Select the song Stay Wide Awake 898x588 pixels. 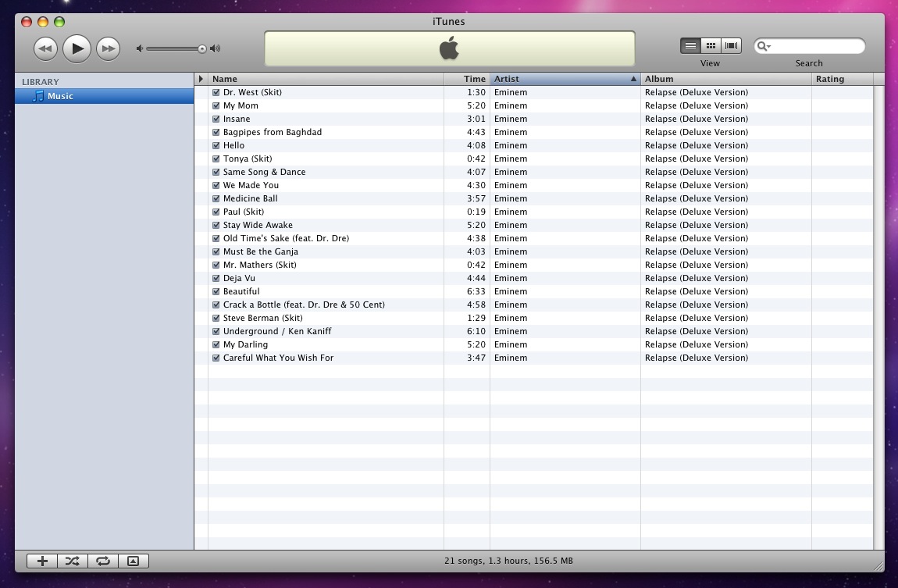pyautogui.click(x=258, y=225)
